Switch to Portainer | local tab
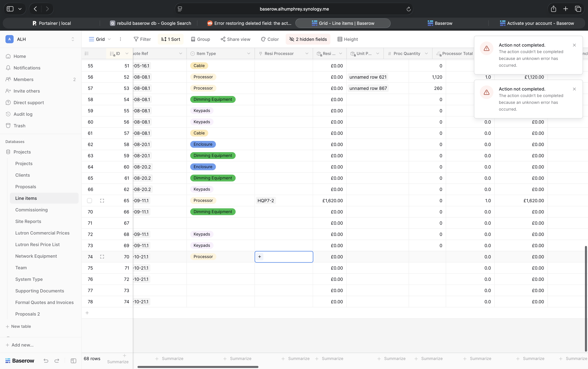588x369 pixels. [52, 23]
